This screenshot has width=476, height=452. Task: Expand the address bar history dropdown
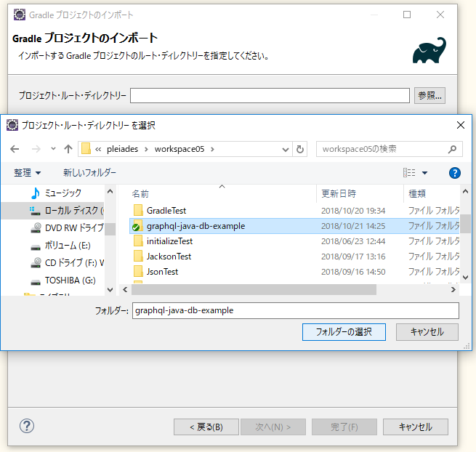(286, 150)
